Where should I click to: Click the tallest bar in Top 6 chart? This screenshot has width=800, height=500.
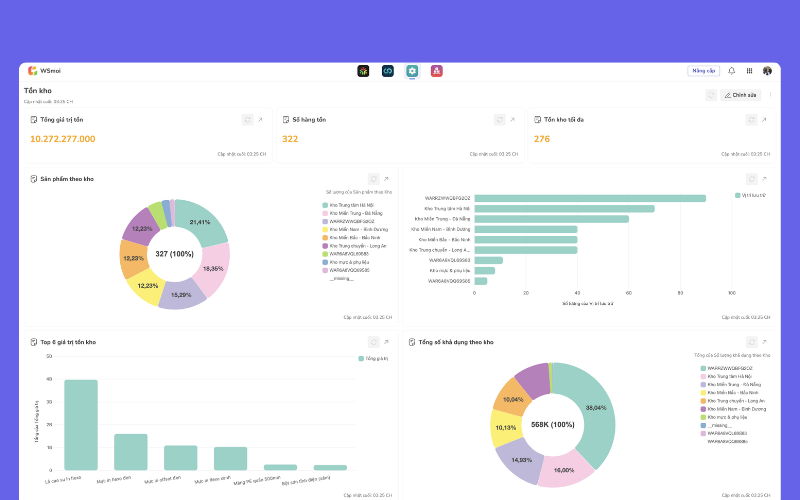(x=81, y=424)
